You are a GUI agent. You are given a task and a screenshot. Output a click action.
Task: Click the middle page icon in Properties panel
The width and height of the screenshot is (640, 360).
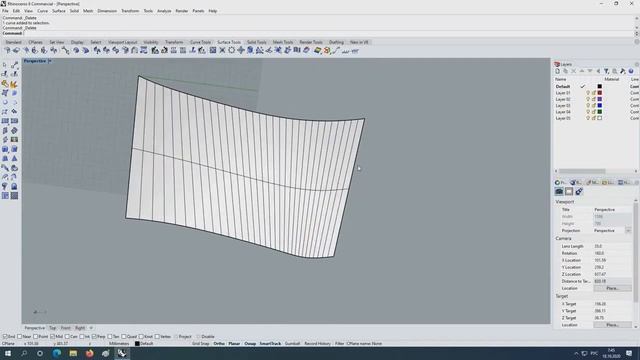[569, 191]
